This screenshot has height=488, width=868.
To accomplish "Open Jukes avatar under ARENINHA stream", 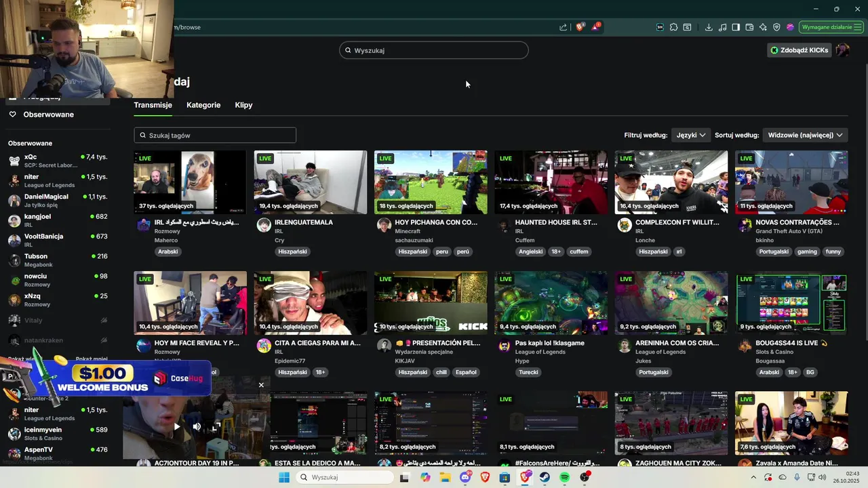I will coord(624,346).
